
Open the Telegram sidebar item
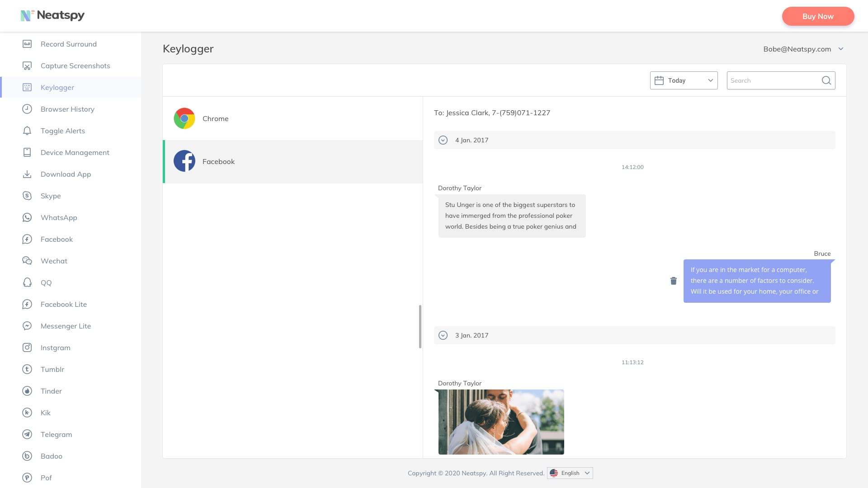tap(56, 434)
